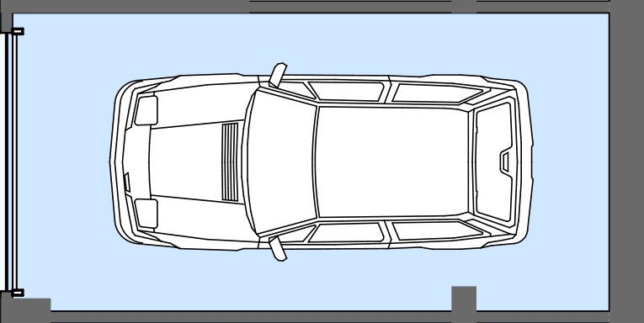Select the rear hatch handle
The image size is (644, 323).
coord(505,161)
